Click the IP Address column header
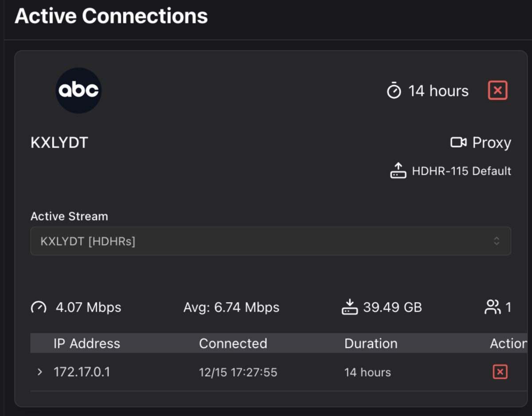532x416 pixels. (x=87, y=343)
